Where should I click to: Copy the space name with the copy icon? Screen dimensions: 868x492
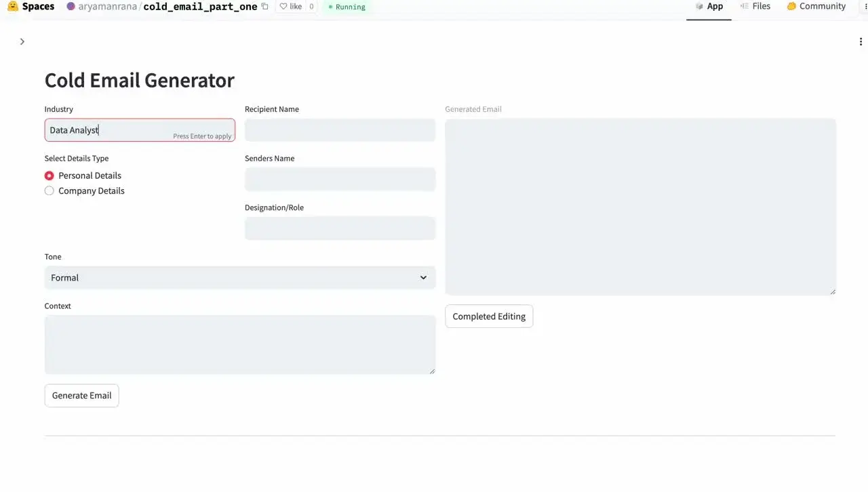pyautogui.click(x=265, y=7)
